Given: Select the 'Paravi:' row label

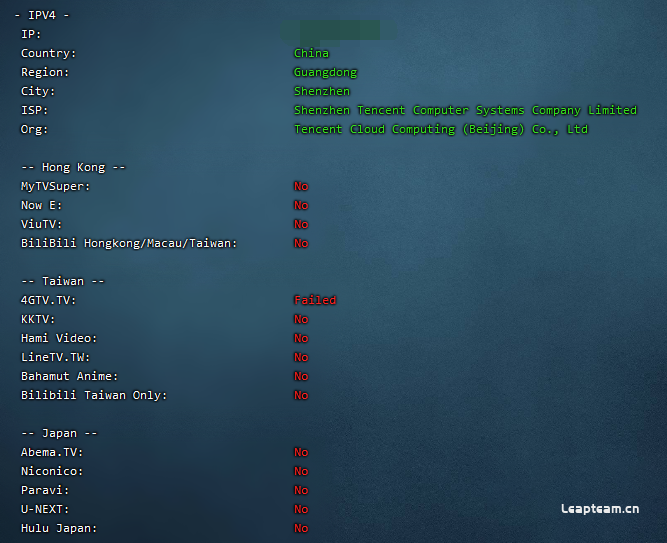Looking at the screenshot, I should [45, 490].
